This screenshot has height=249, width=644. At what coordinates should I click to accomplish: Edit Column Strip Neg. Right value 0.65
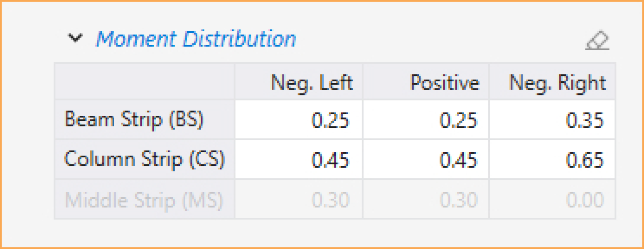(x=552, y=159)
